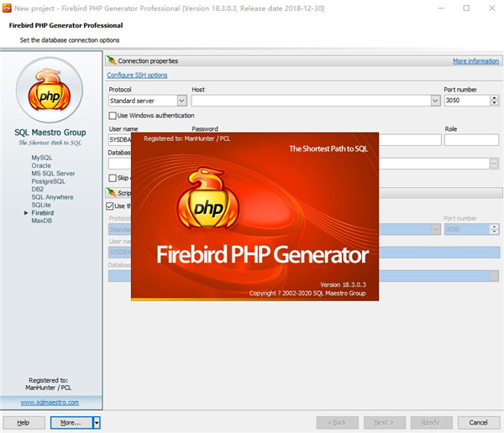
Task: Toggle the Skip checkbox
Action: [113, 178]
